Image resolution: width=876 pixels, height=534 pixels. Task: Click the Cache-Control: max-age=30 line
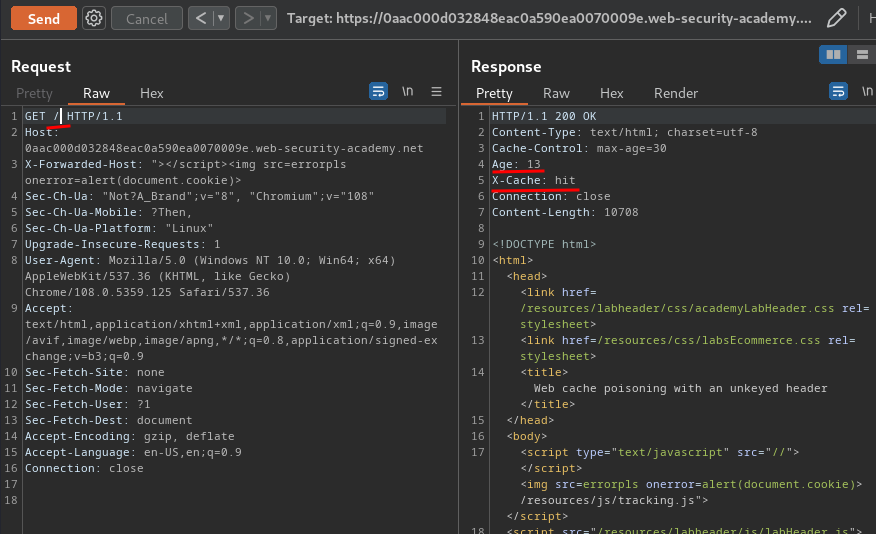pos(579,148)
